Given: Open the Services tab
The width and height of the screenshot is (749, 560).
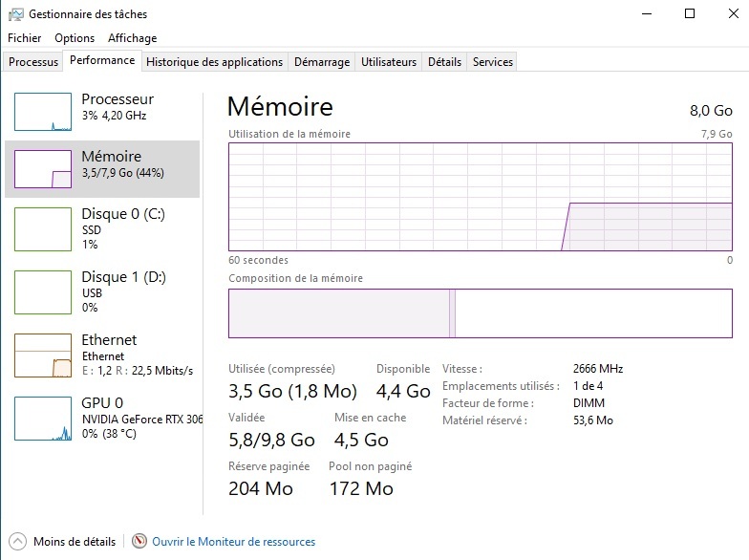Looking at the screenshot, I should point(493,62).
